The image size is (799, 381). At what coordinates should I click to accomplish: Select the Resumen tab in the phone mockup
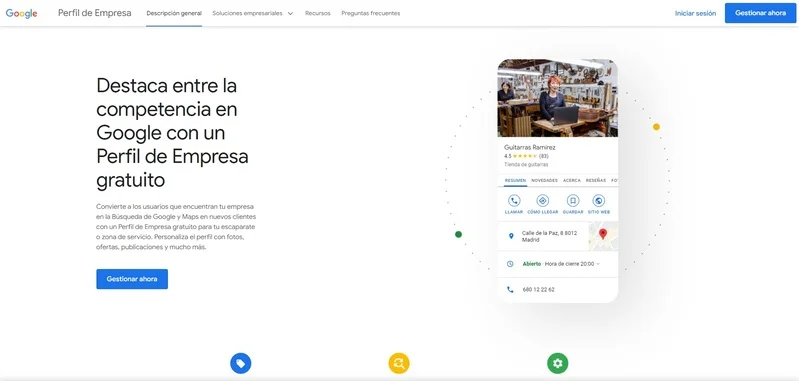click(x=515, y=180)
